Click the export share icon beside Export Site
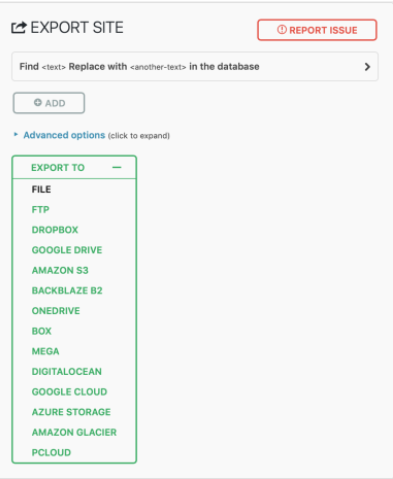This screenshot has height=479, width=393. (x=19, y=27)
